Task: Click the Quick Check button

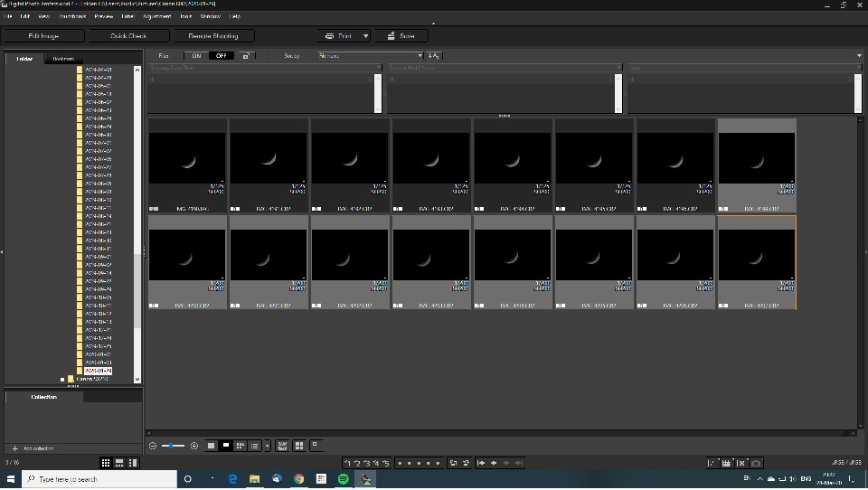Action: [128, 36]
